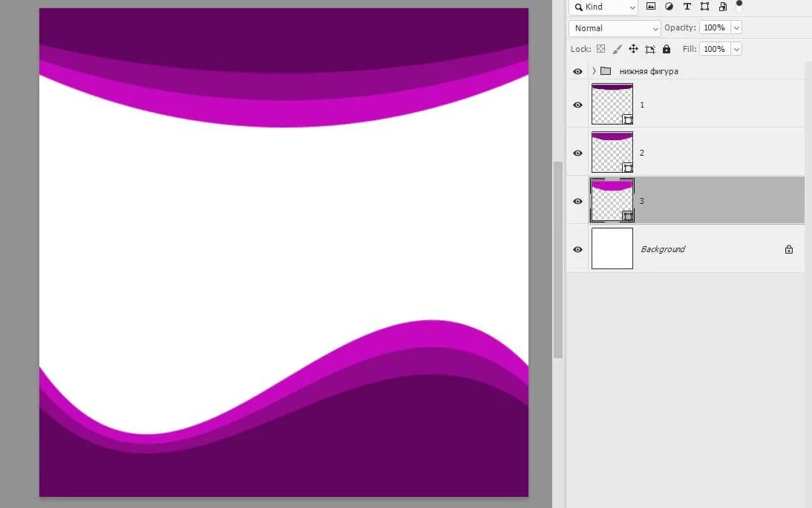The height and width of the screenshot is (508, 812).
Task: Select the layer 1 thumbnail
Action: pyautogui.click(x=612, y=104)
